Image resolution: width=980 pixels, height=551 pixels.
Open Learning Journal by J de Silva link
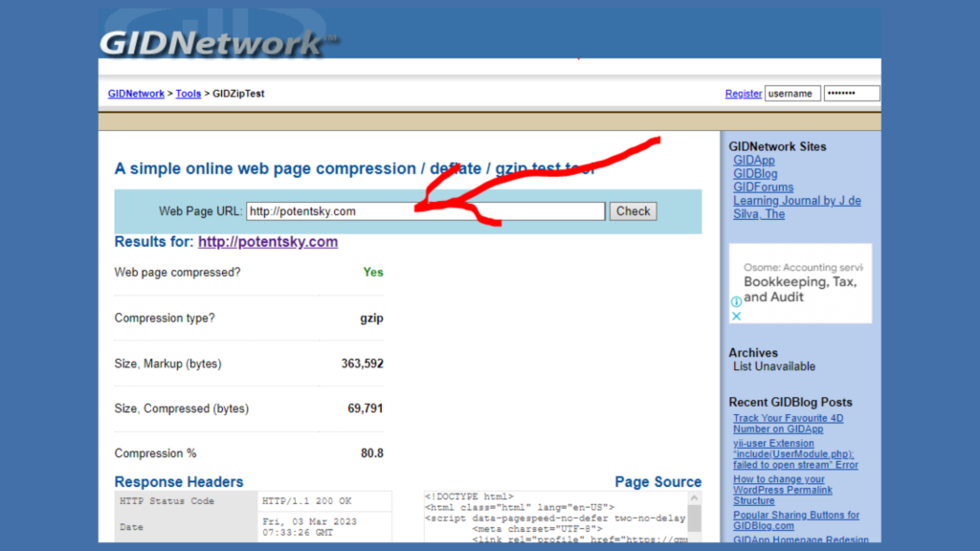tap(797, 208)
